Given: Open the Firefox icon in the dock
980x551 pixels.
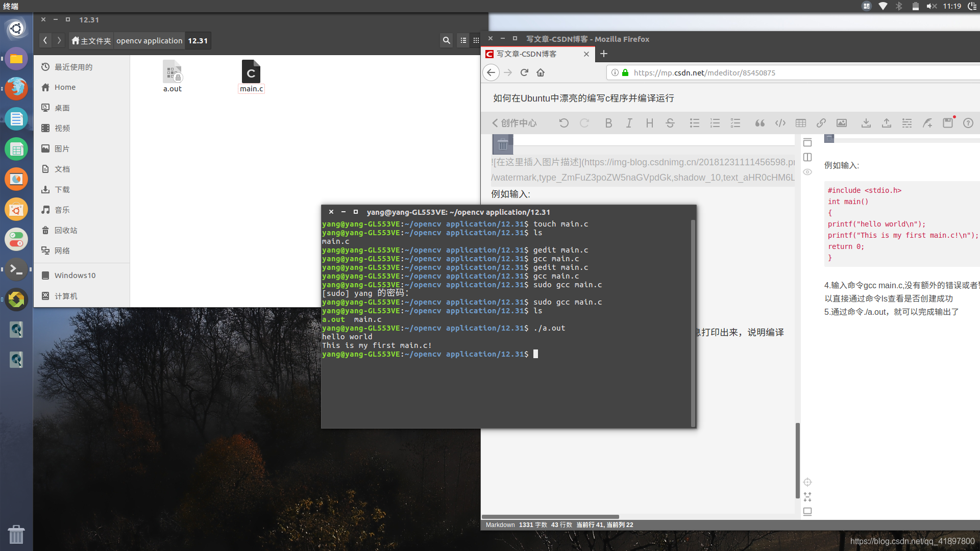Looking at the screenshot, I should tap(16, 88).
